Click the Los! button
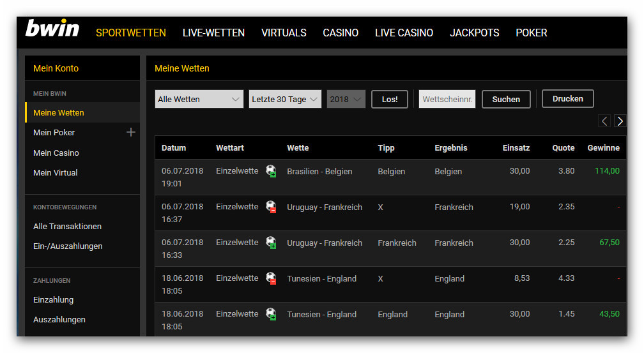The image size is (644, 353). click(x=389, y=100)
